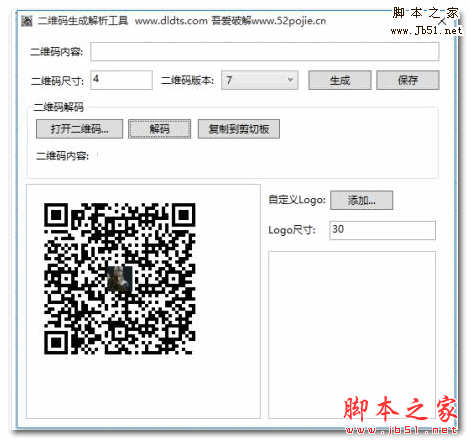Click 二维码内容: label in decode group
Screen dimensions: 469x441
coord(62,156)
